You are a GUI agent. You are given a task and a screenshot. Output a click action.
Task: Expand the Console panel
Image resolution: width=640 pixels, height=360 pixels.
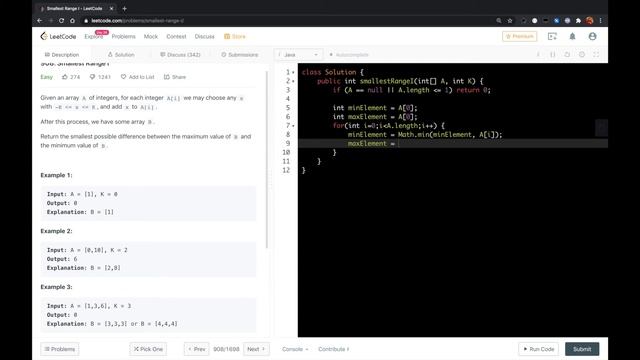coord(295,349)
